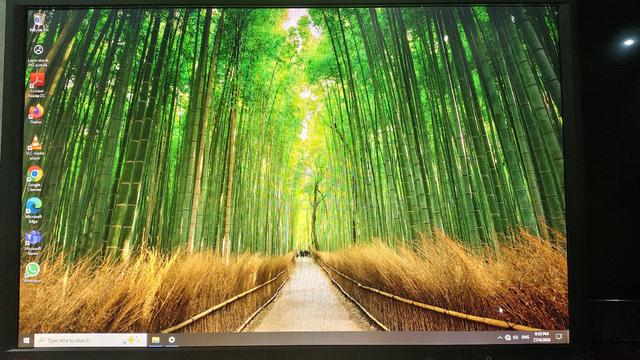The height and width of the screenshot is (360, 640).
Task: Click the 'Learn about this picture' desktop icon
Action: point(38,56)
